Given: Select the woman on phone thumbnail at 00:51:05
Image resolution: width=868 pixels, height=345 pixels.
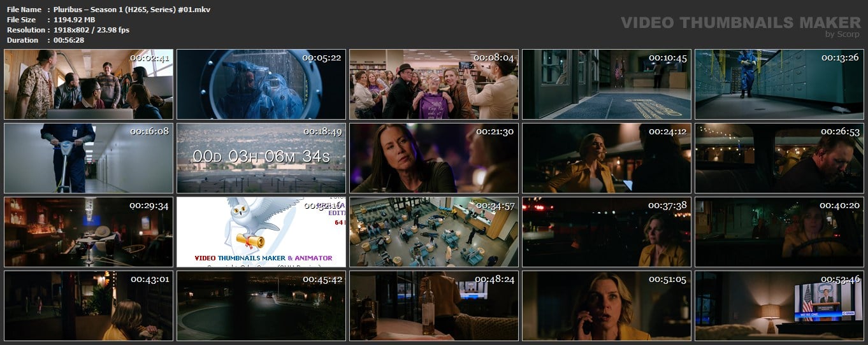Looking at the screenshot, I should 607,306.
